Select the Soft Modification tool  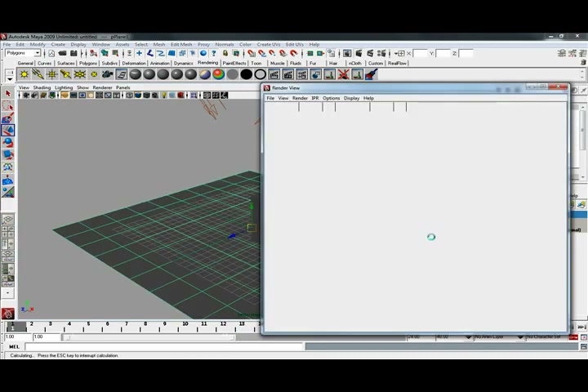[x=8, y=180]
